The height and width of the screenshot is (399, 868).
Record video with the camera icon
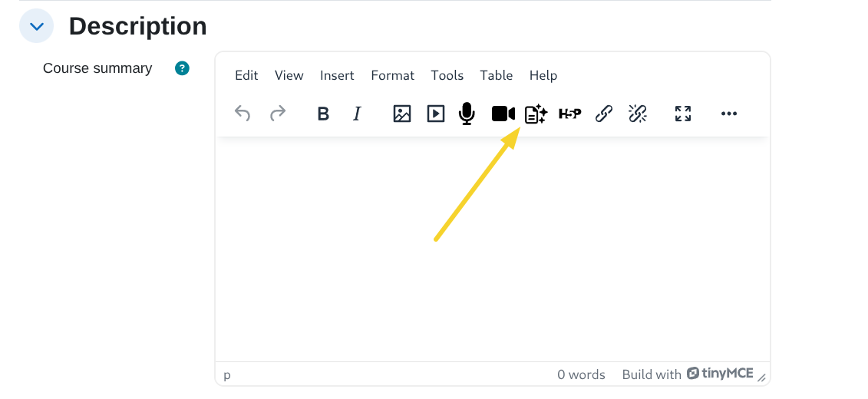[503, 114]
